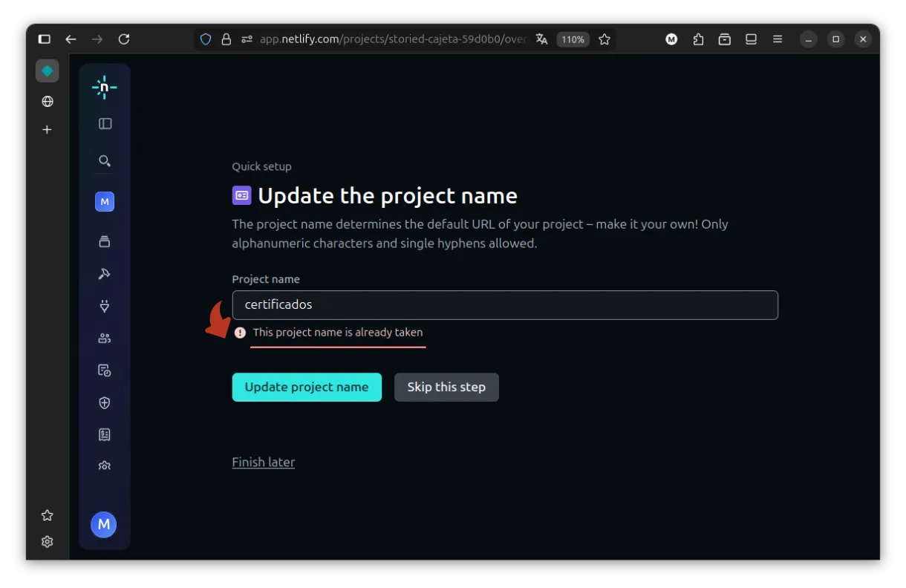Bookmark this page with the star icon
906x588 pixels.
point(604,39)
